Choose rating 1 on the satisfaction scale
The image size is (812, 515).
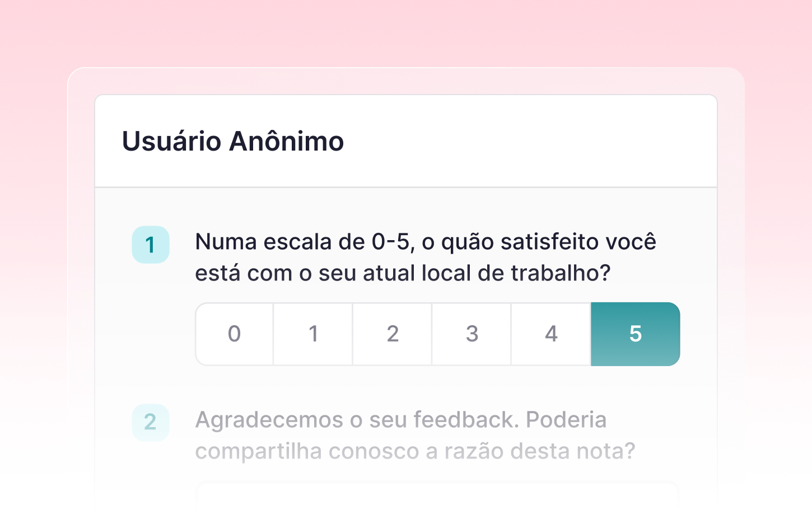pyautogui.click(x=313, y=334)
